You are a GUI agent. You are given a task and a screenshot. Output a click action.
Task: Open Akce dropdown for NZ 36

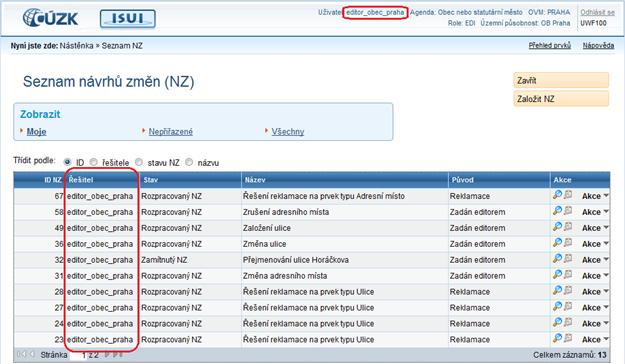coord(595,244)
